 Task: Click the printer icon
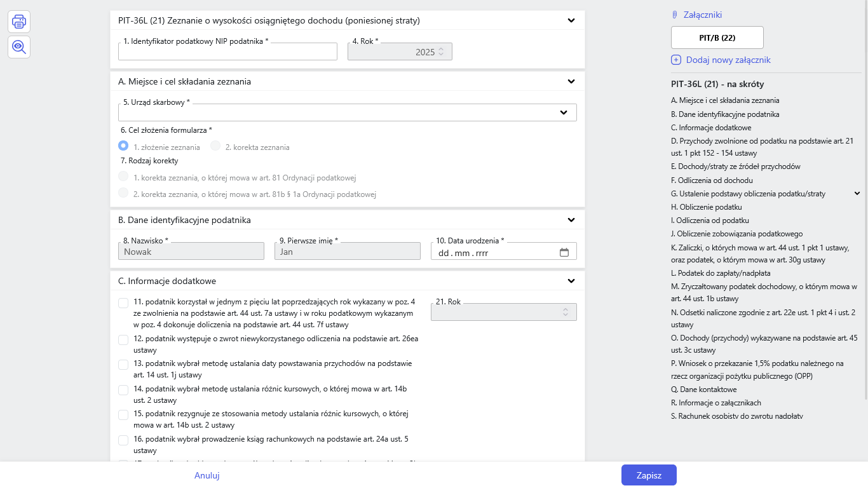[x=19, y=22]
